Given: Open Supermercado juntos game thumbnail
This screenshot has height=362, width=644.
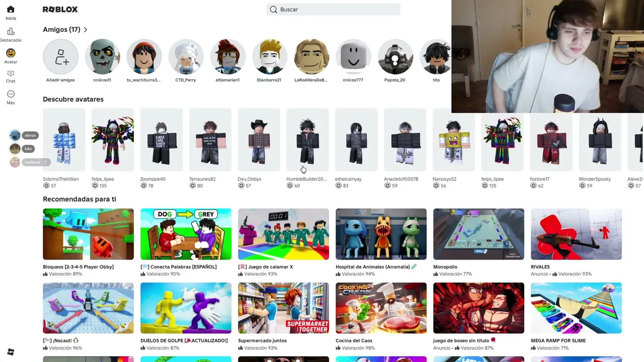Looking at the screenshot, I should [283, 308].
